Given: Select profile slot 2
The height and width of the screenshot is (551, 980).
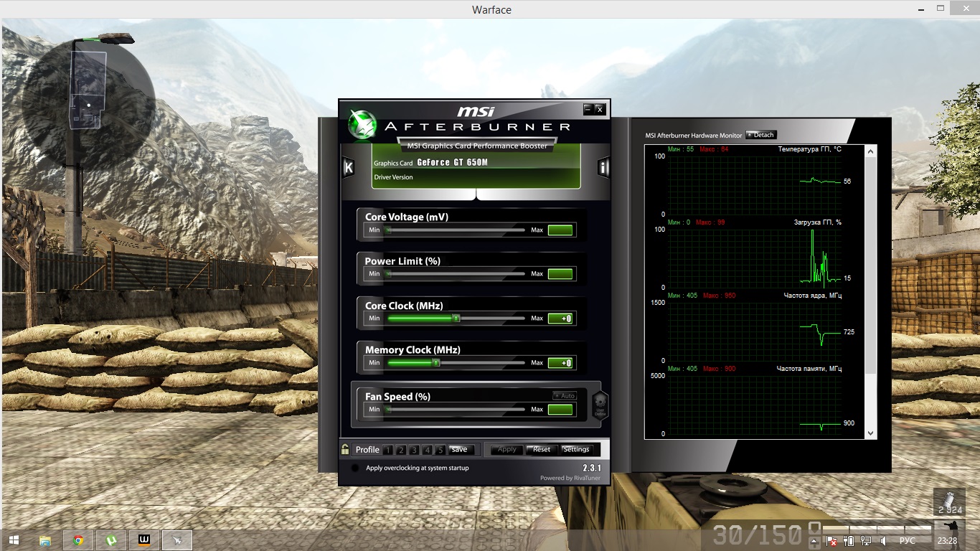Looking at the screenshot, I should [401, 450].
